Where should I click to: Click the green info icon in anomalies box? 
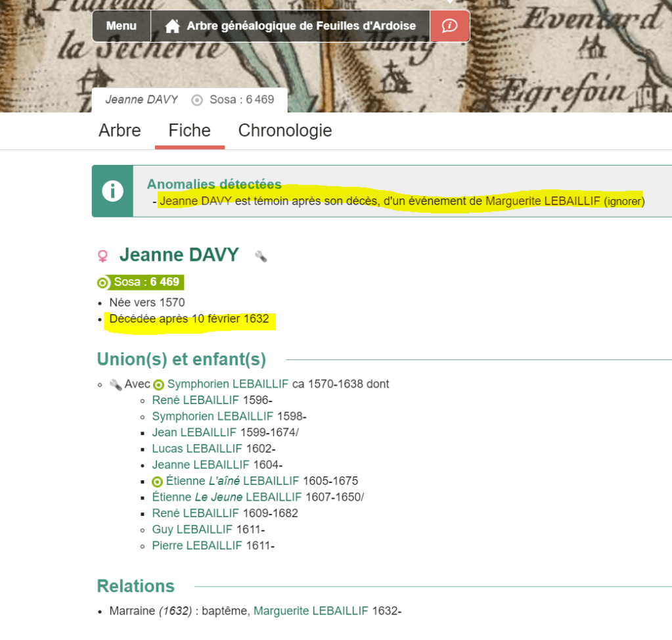113,191
